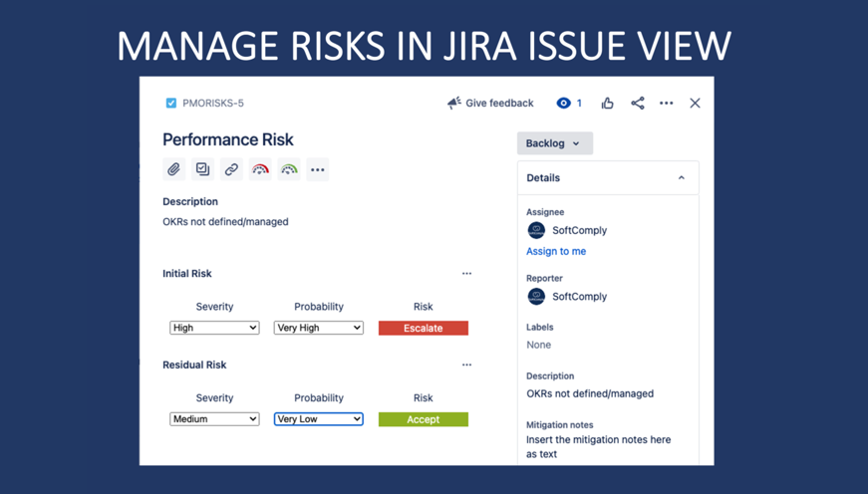This screenshot has width=868, height=494.
Task: Open the PMORISKS-5 issue key link
Action: coord(213,103)
